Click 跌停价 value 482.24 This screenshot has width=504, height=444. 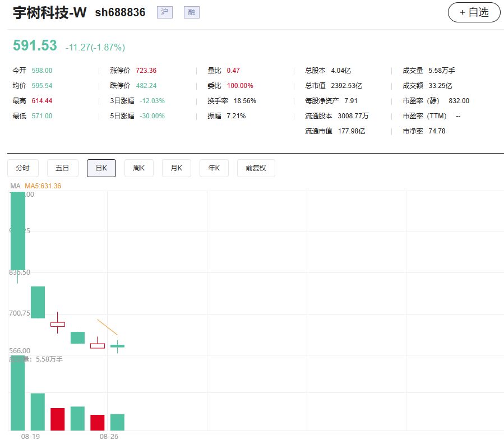tap(146, 86)
